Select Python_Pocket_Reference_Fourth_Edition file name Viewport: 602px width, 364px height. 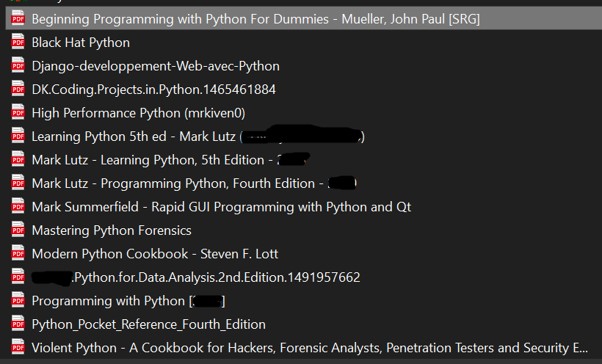click(x=148, y=324)
